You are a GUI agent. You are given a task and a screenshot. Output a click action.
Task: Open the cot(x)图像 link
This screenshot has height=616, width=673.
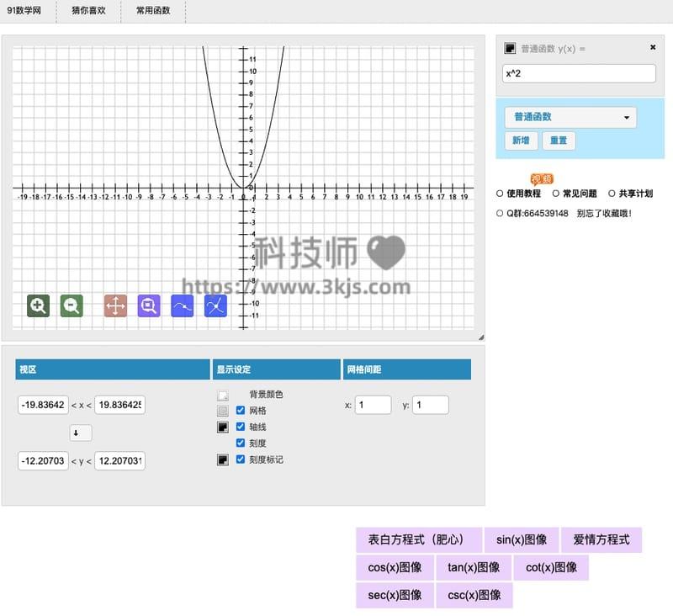[x=551, y=567]
